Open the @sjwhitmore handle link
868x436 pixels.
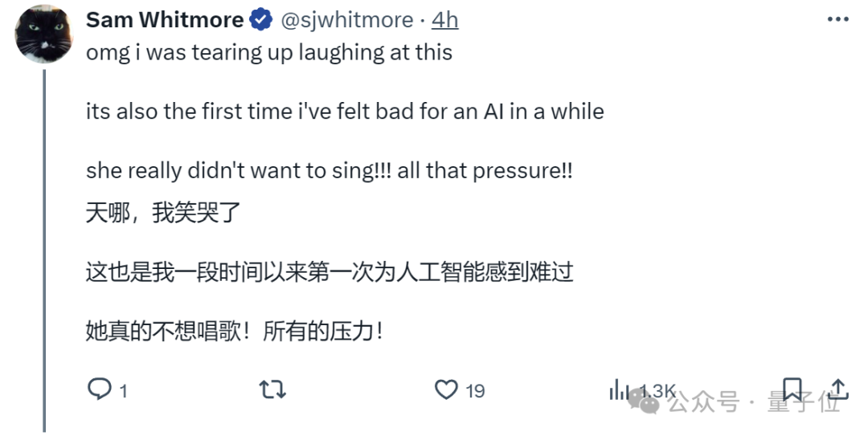(x=347, y=20)
